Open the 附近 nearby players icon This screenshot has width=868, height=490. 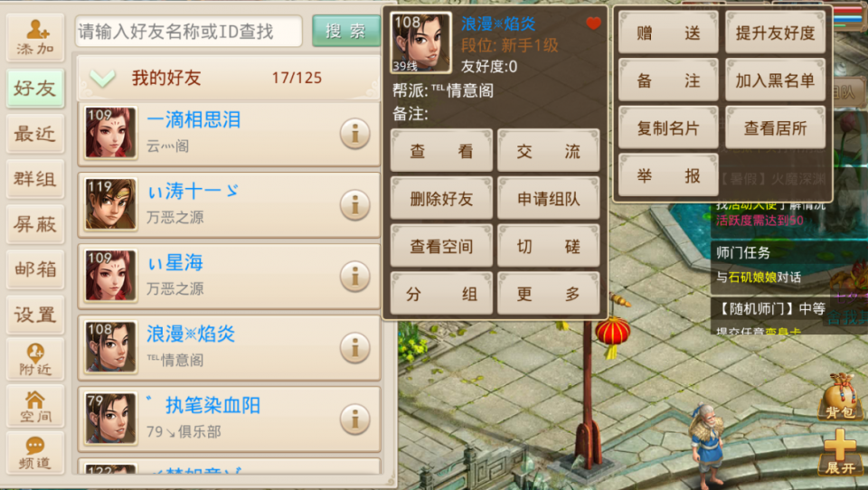pos(35,359)
